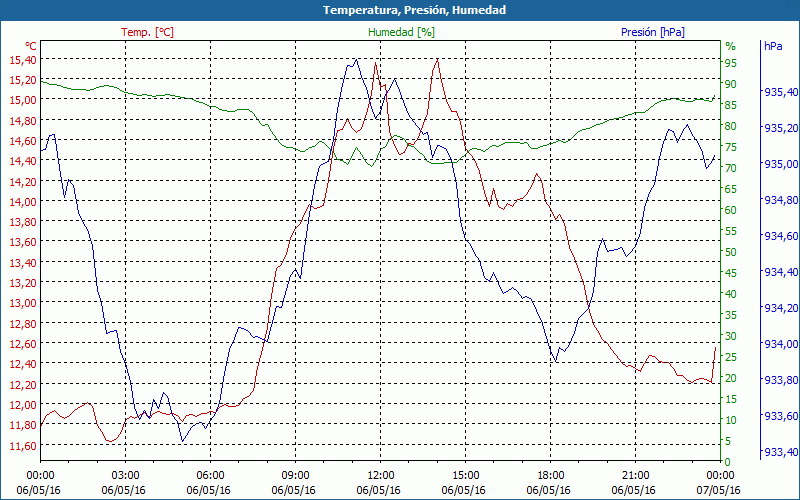The height and width of the screenshot is (500, 800).
Task: Click the '15,40' temperature axis value
Action: point(23,60)
